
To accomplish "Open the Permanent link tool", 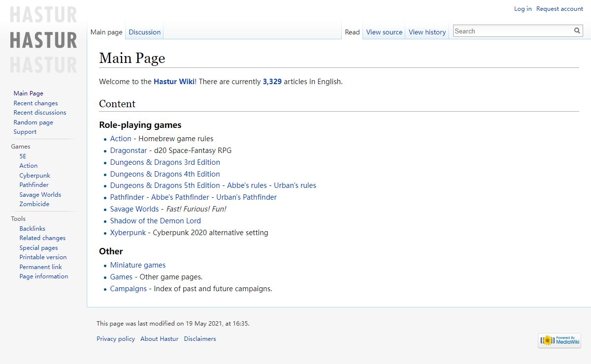I will 41,267.
